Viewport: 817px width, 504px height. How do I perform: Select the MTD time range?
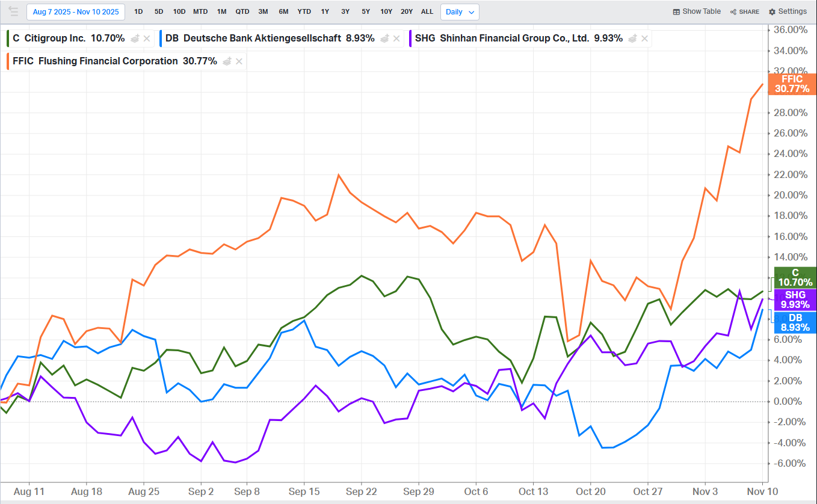point(200,11)
